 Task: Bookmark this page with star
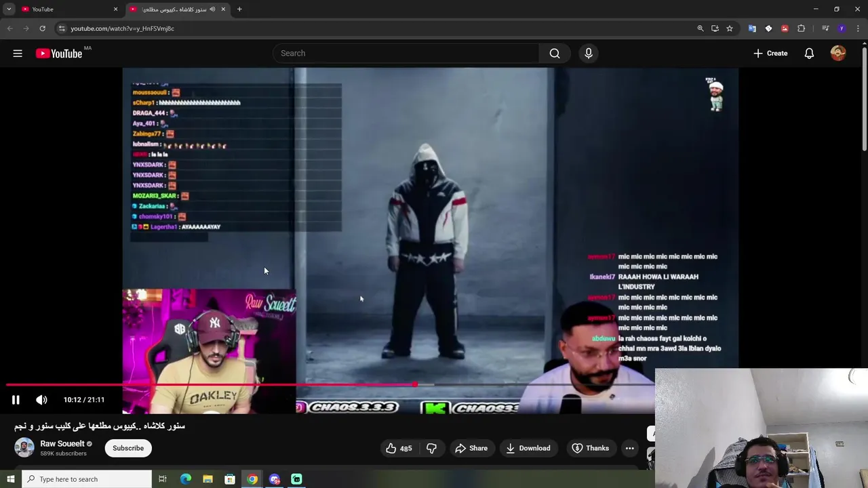point(730,28)
